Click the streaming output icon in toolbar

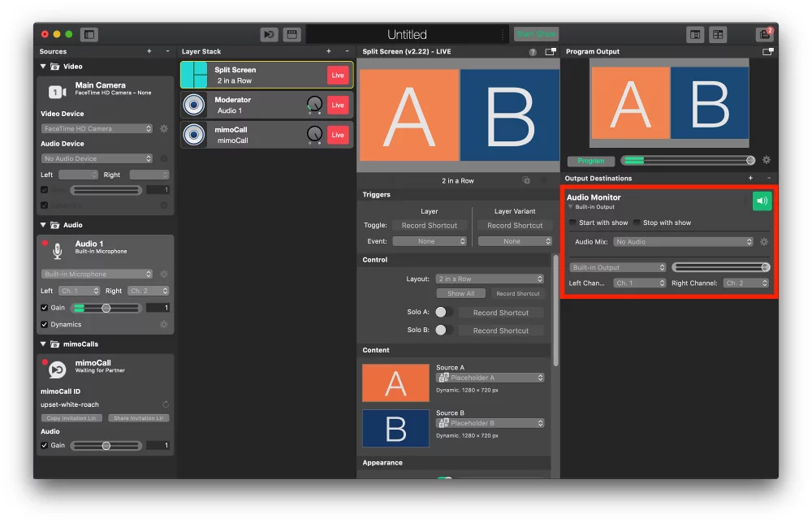pos(269,35)
